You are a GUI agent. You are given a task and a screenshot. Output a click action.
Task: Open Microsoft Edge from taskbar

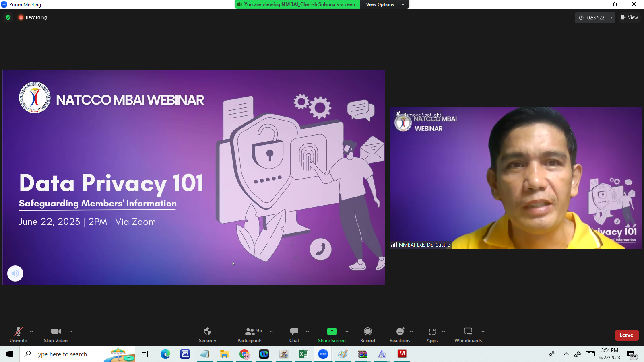[x=165, y=354]
